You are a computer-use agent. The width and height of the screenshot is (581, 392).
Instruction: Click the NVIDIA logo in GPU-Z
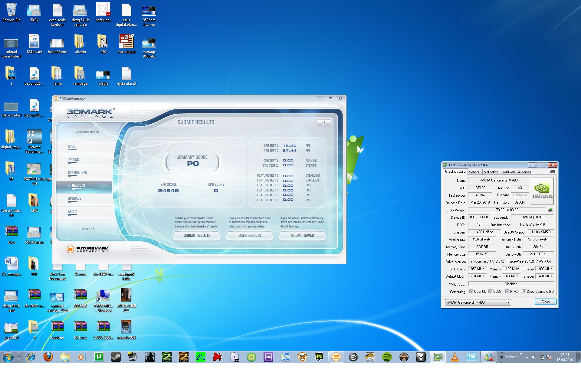[x=542, y=191]
